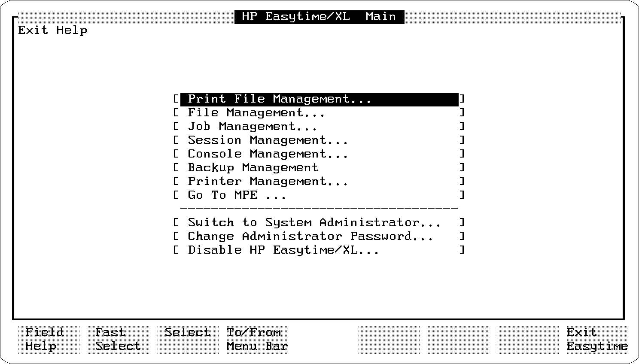Switch to System Administrator mode
The height and width of the screenshot is (364, 639).
pos(314,223)
